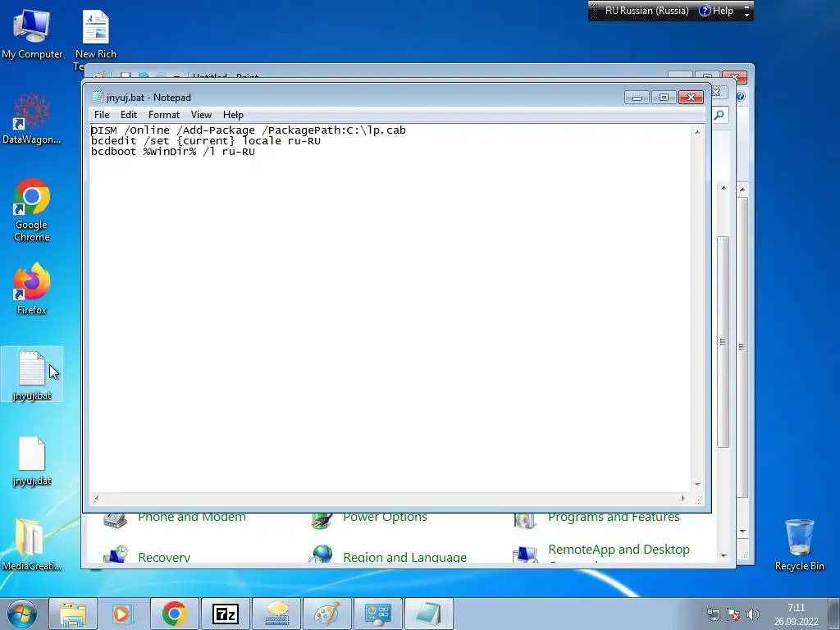This screenshot has height=630, width=840.
Task: Click Notepad vertical scrollbar up arrow
Action: [697, 132]
